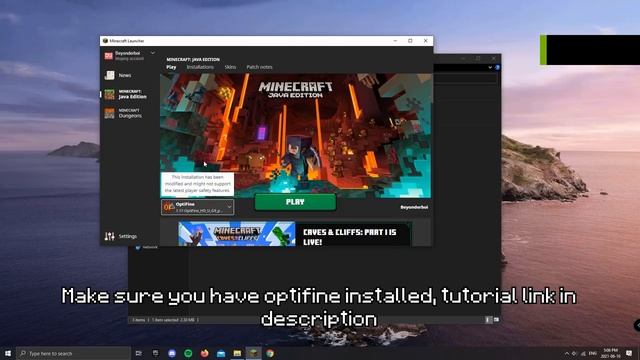Click the Caves & Cliffs Part I headline
640x360 pixels.
tap(349, 237)
